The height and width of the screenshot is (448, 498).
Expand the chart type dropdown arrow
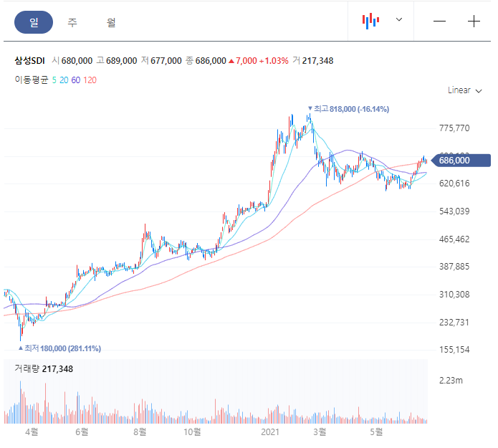point(399,19)
